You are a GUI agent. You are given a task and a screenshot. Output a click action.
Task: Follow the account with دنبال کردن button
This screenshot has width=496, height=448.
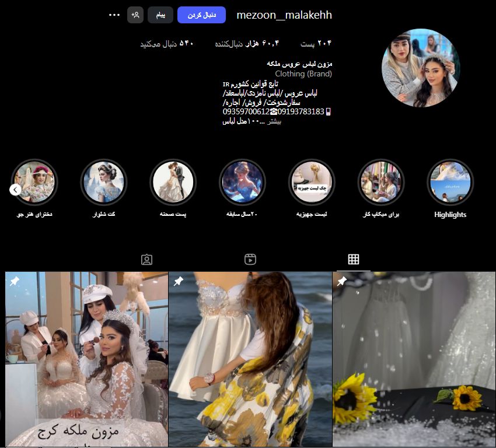pos(201,15)
